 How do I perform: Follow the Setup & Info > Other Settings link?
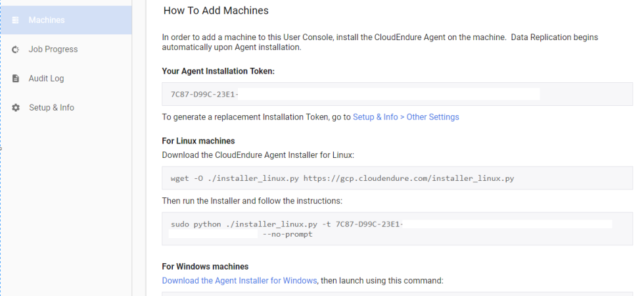coord(406,117)
